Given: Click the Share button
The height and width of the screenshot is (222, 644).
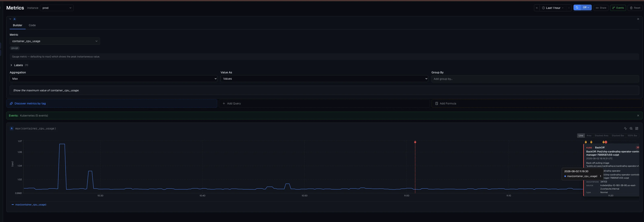Looking at the screenshot, I should 601,8.
